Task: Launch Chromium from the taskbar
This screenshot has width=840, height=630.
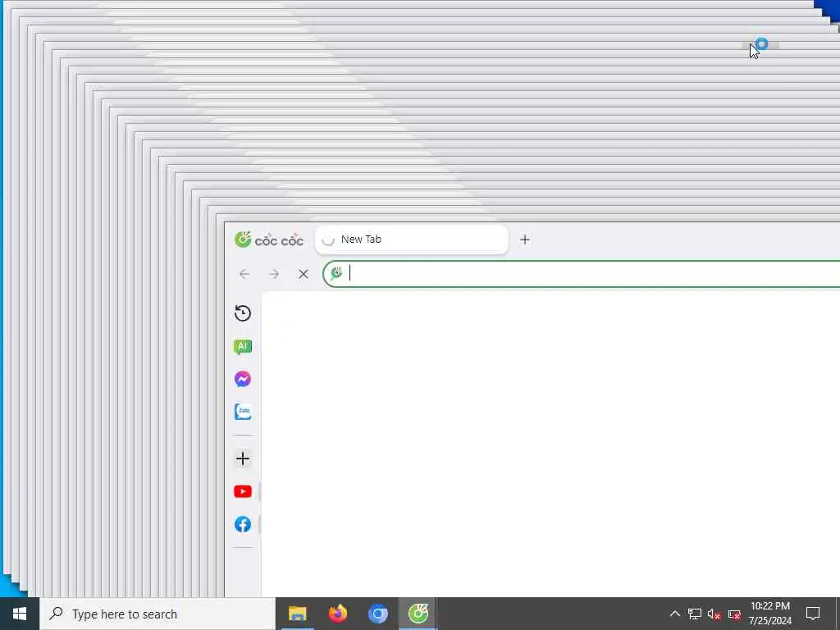Action: (377, 614)
